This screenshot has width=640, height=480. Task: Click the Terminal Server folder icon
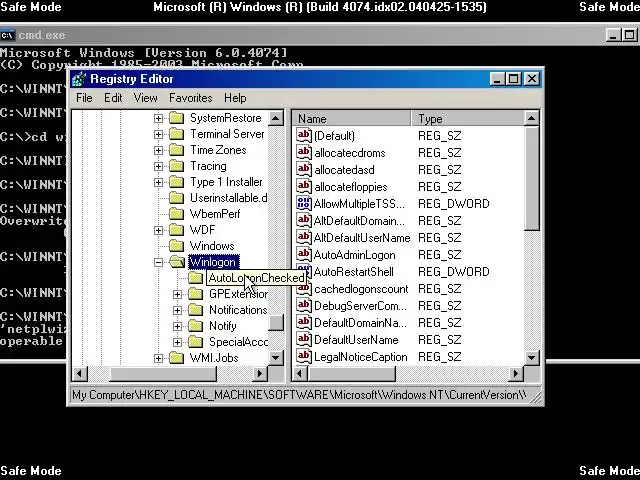[x=176, y=134]
